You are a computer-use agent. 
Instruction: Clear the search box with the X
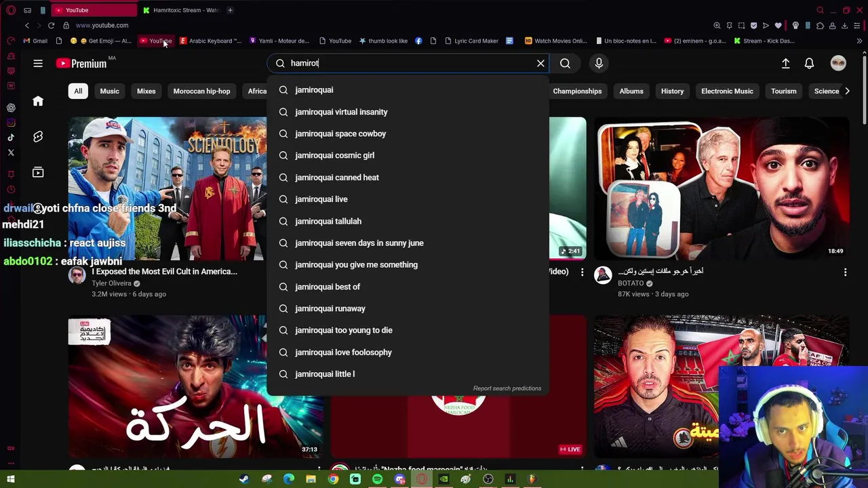(540, 63)
